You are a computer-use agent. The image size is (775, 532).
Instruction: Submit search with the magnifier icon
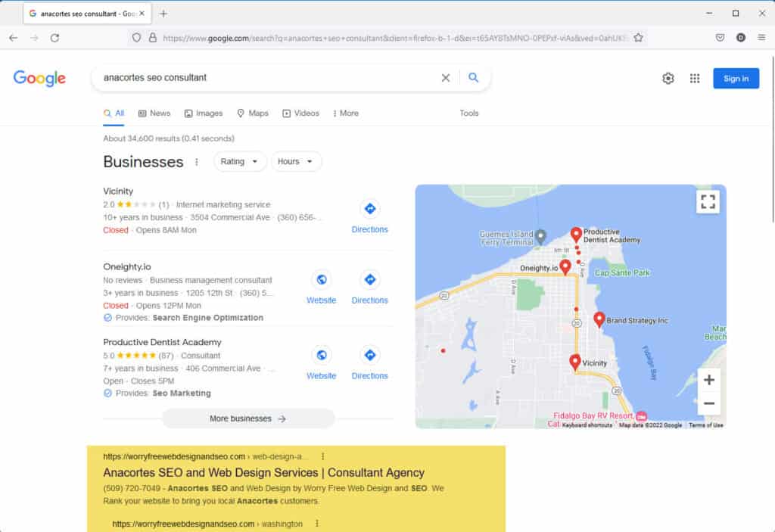[473, 78]
